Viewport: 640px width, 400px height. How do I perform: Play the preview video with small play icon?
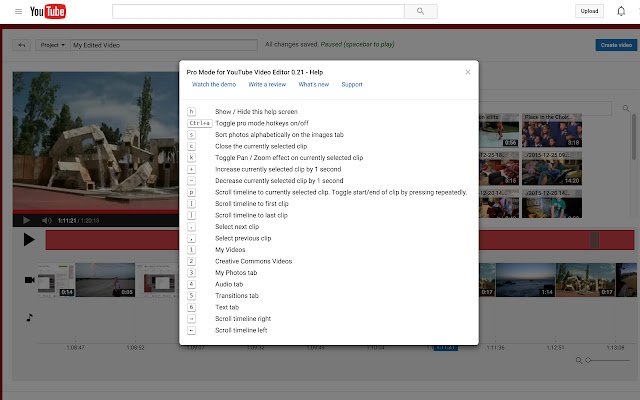tap(27, 220)
